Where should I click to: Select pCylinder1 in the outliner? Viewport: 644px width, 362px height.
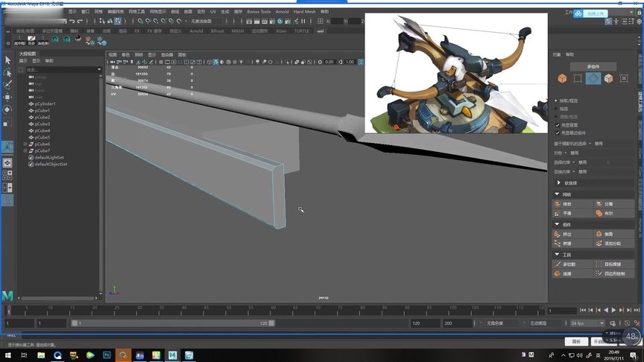click(x=44, y=104)
